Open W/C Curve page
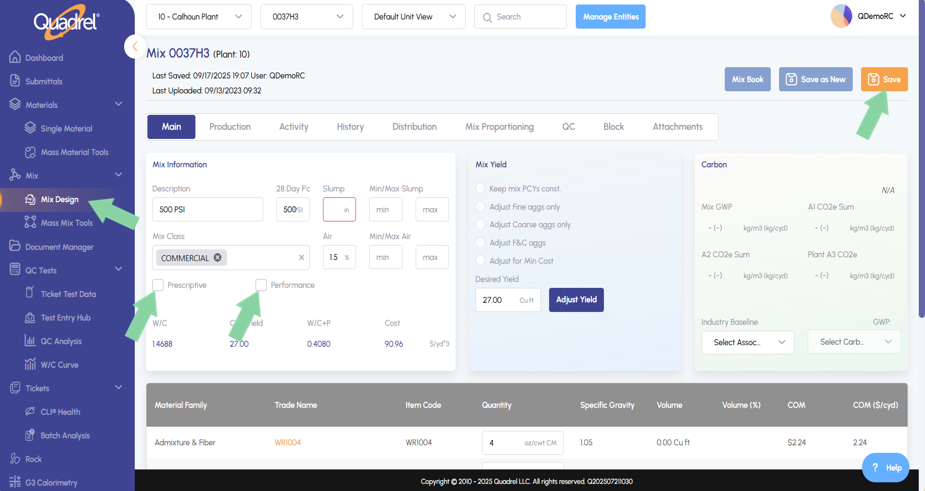The width and height of the screenshot is (925, 491). click(x=59, y=365)
